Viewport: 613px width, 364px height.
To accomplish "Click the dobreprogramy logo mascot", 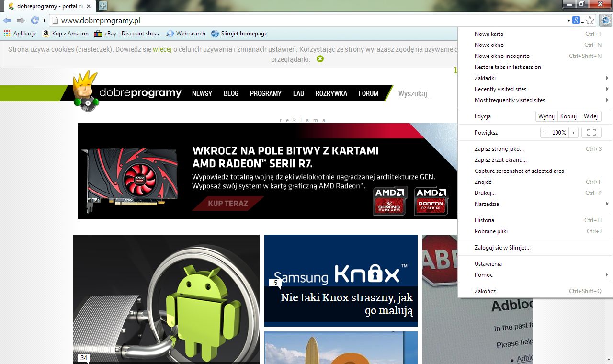I will tap(85, 91).
